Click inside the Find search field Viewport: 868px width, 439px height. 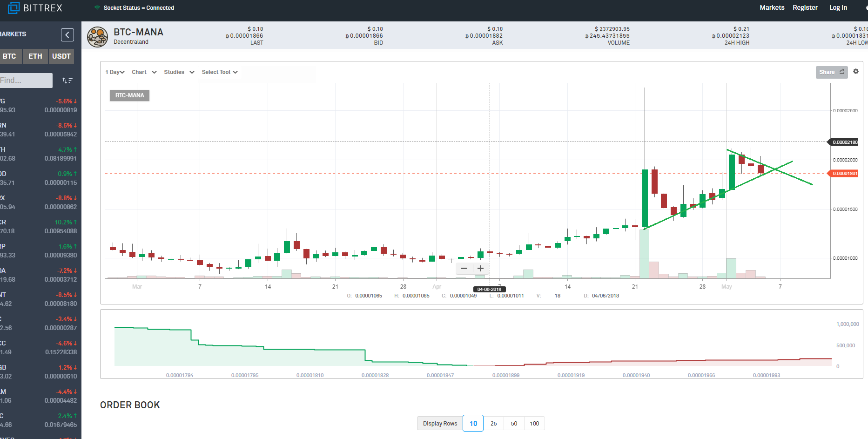[26, 80]
